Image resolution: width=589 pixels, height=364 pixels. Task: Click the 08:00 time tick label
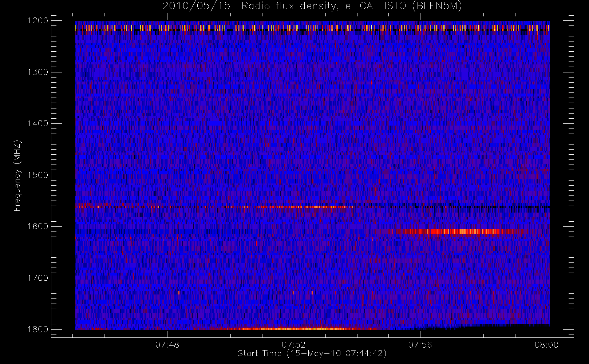click(546, 345)
